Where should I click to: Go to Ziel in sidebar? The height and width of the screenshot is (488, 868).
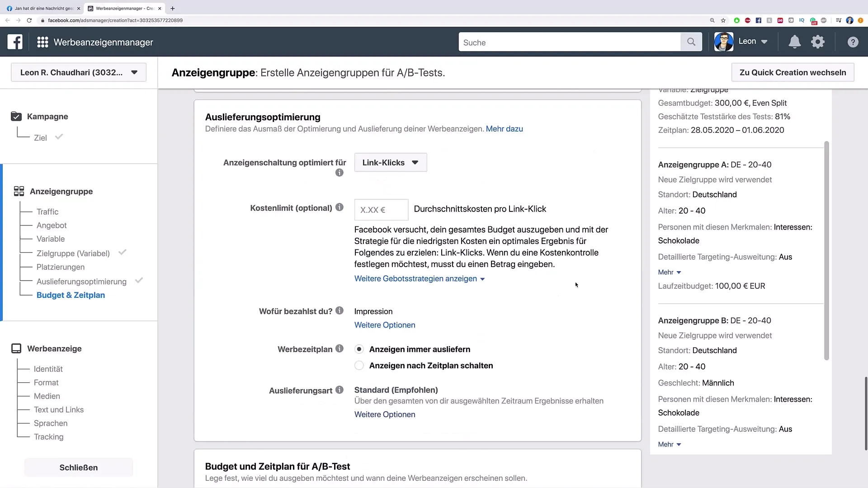[40, 138]
